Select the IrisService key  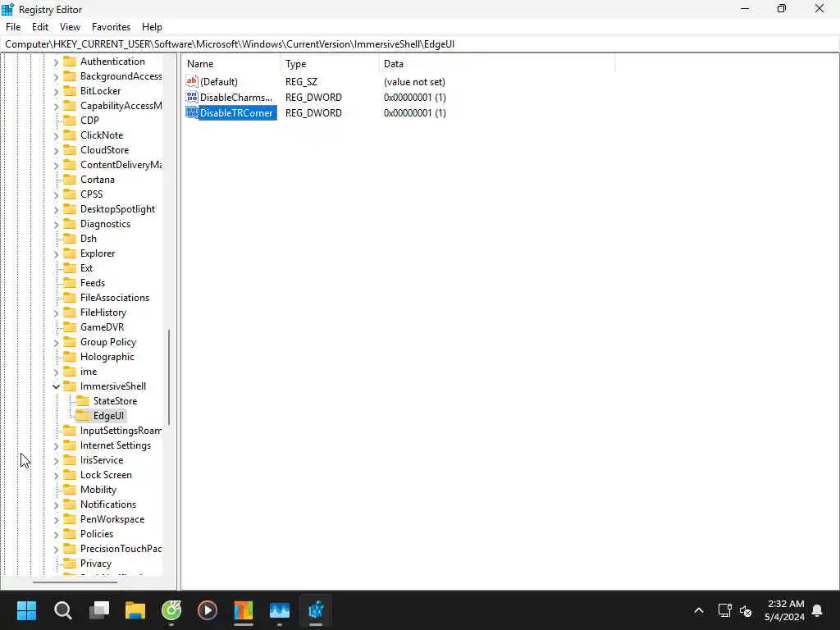point(102,460)
